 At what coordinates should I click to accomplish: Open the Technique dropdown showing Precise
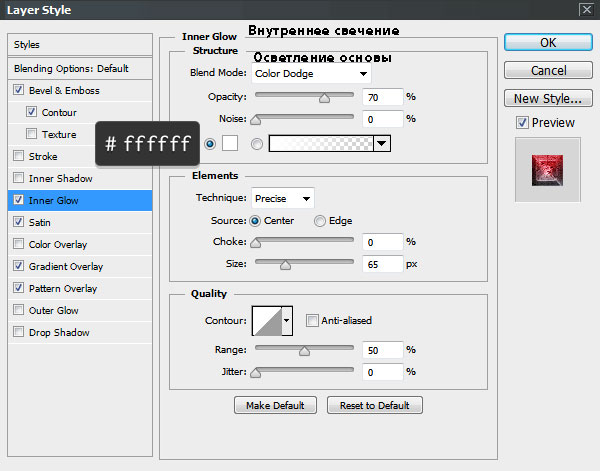tap(283, 198)
